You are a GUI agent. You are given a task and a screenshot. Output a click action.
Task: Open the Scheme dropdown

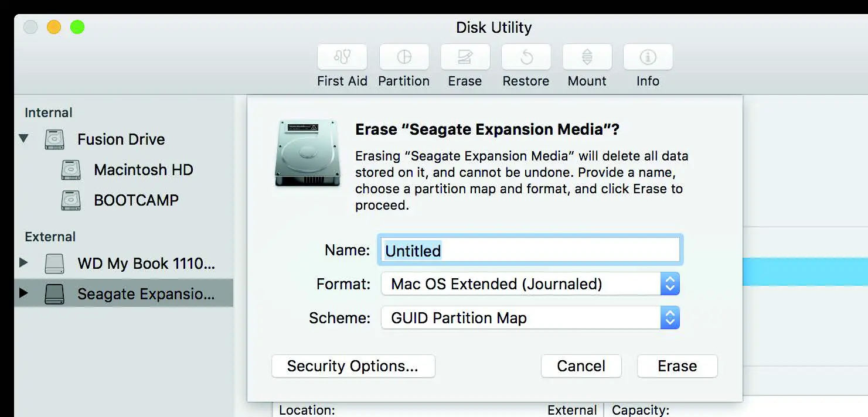[530, 318]
